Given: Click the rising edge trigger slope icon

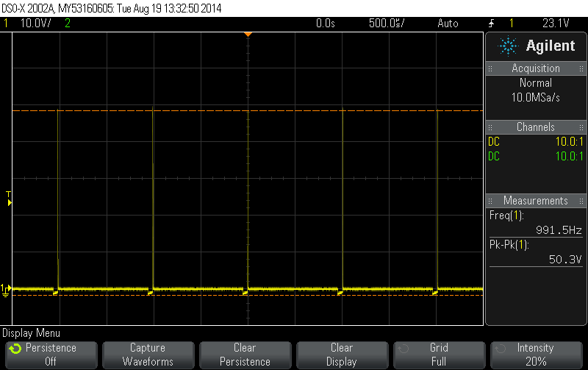Looking at the screenshot, I should [491, 24].
